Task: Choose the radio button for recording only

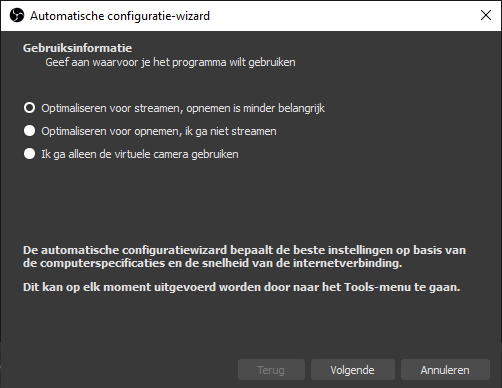Action: coord(29,131)
